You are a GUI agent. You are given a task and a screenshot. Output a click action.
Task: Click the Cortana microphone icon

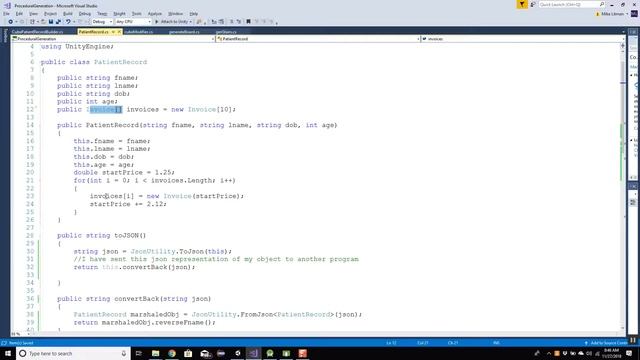coord(124,353)
